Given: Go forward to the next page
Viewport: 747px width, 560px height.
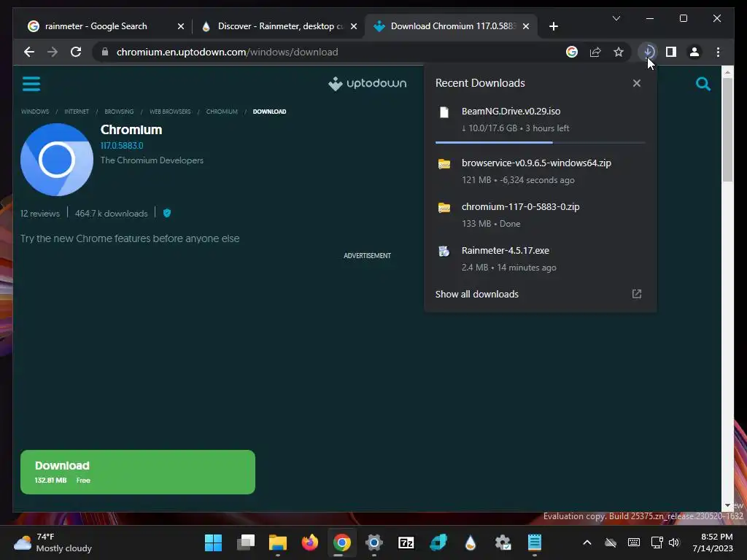Looking at the screenshot, I should [x=53, y=52].
